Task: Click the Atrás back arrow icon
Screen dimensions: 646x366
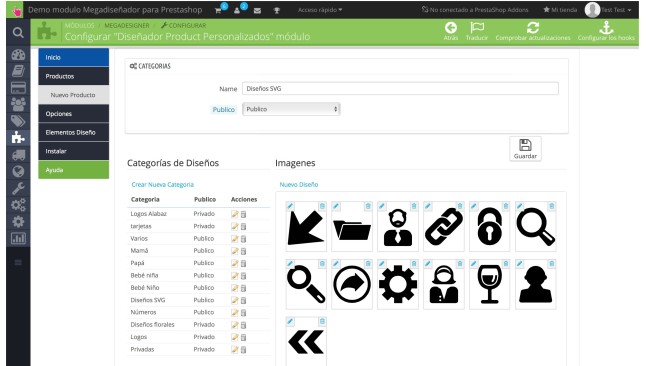Action: tap(451, 28)
